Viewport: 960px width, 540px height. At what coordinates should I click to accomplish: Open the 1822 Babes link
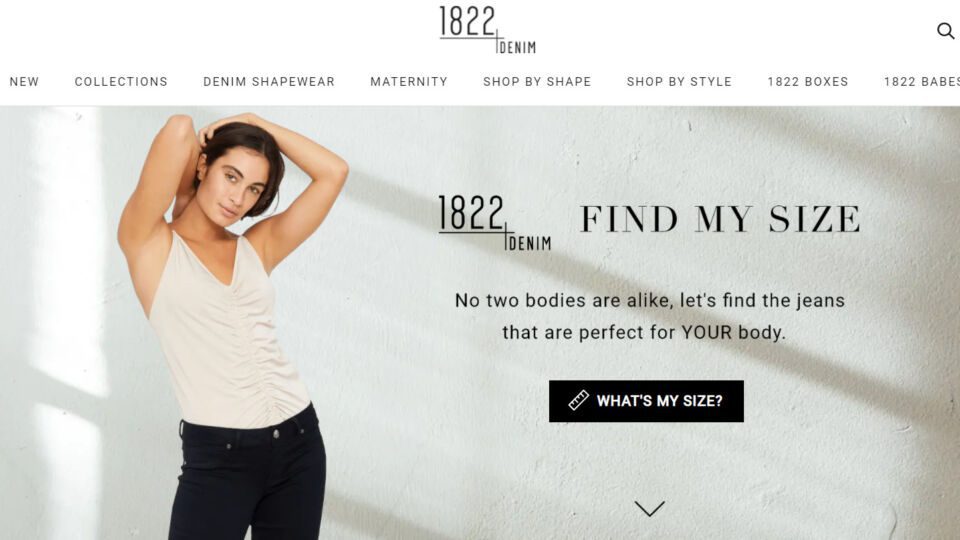[921, 81]
